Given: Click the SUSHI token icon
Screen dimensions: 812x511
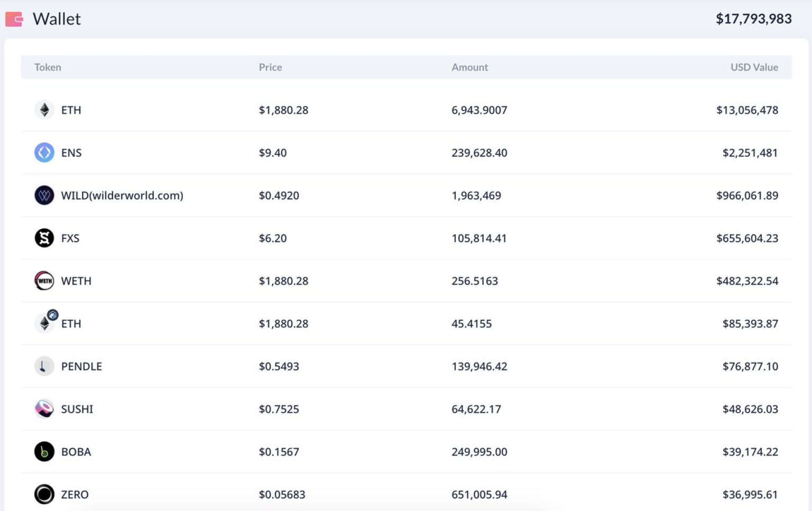Looking at the screenshot, I should point(44,408).
